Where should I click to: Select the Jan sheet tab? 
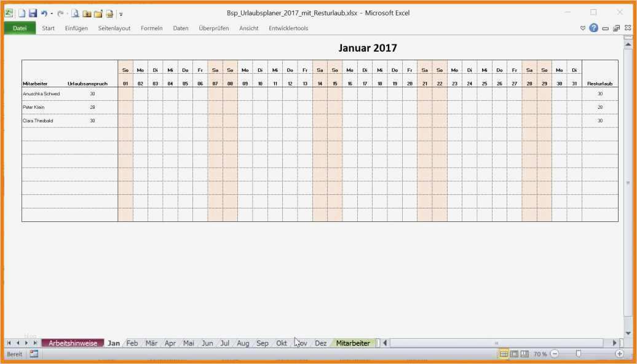tap(114, 343)
